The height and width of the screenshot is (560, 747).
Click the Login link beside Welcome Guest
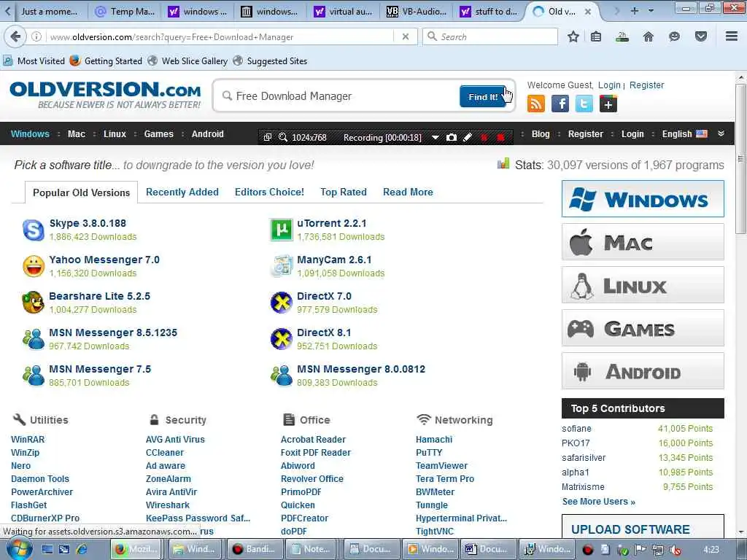tap(609, 85)
